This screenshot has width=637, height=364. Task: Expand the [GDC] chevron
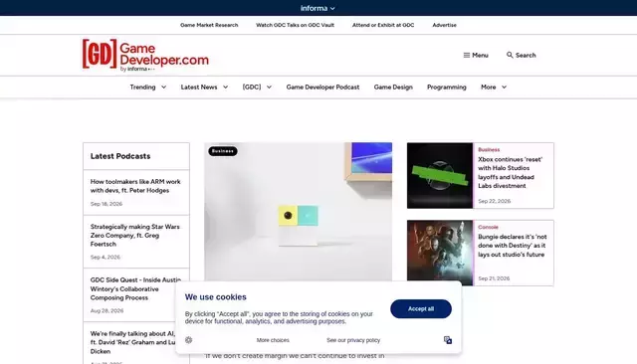pos(269,87)
